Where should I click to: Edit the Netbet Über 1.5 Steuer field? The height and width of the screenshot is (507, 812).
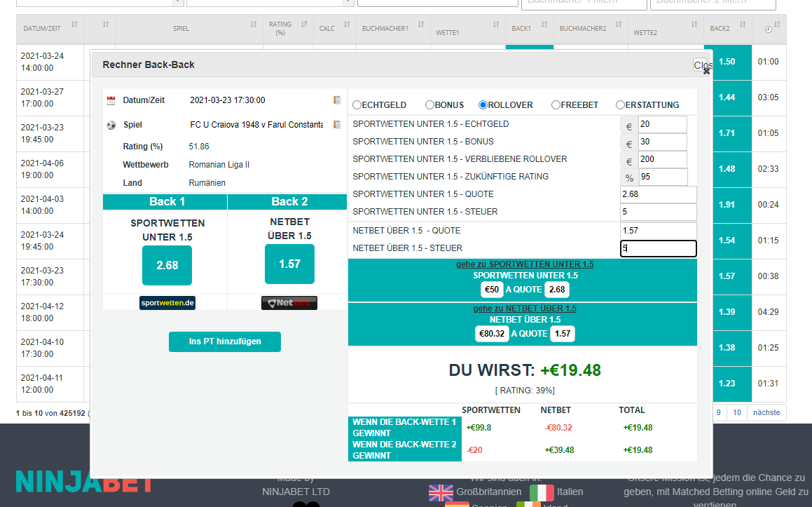(658, 248)
